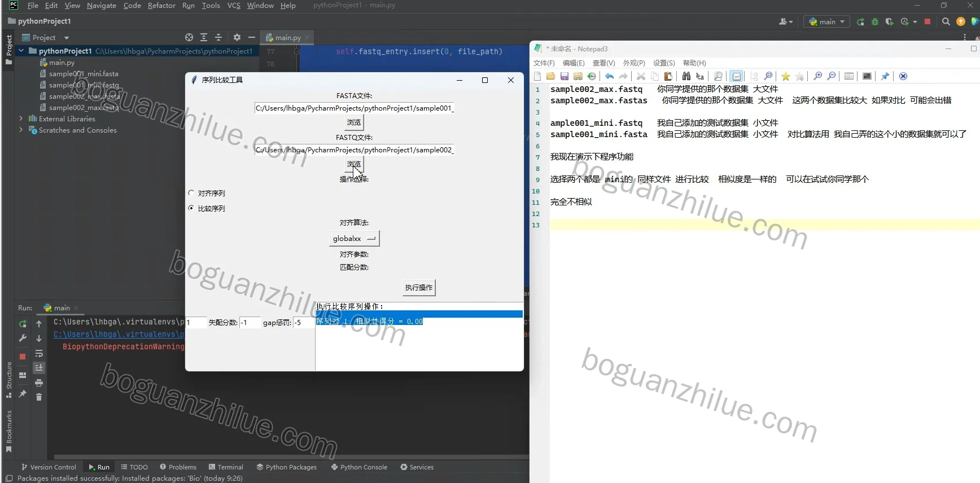Expand Scratches and Consoles node
The width and height of the screenshot is (980, 483).
pyautogui.click(x=21, y=130)
